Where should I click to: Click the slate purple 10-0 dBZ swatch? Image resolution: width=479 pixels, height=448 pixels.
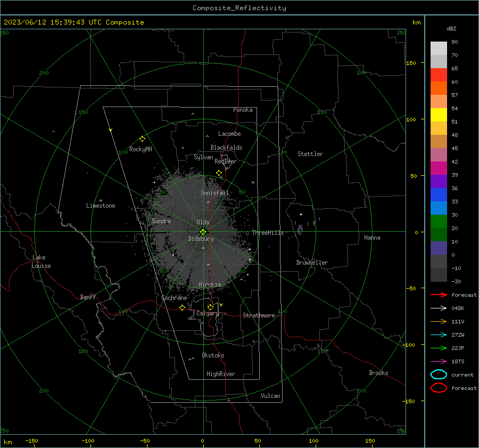439,248
